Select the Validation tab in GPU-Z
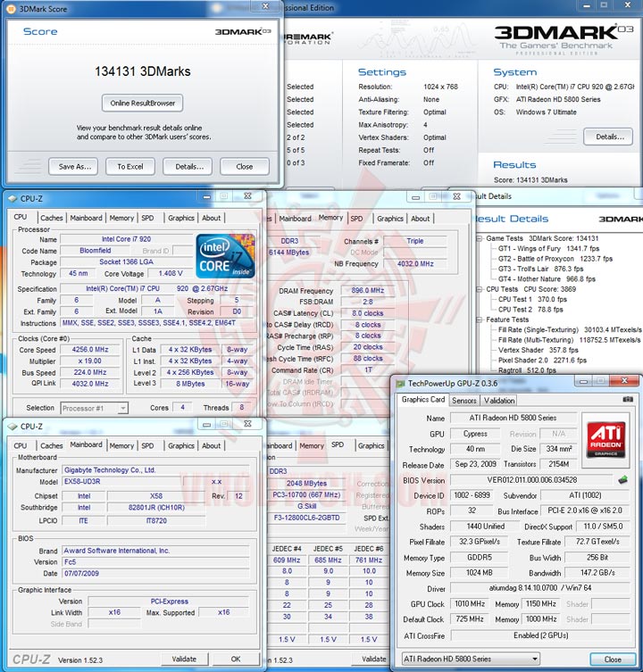This screenshot has height=672, width=643. coord(499,401)
